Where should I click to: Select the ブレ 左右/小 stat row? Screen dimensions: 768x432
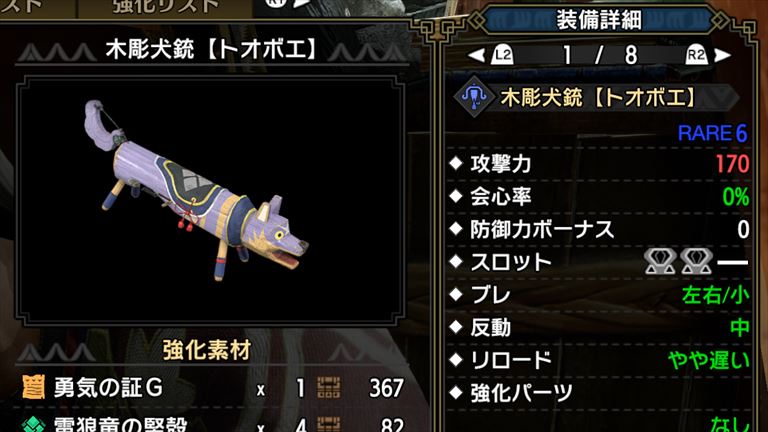pos(598,295)
